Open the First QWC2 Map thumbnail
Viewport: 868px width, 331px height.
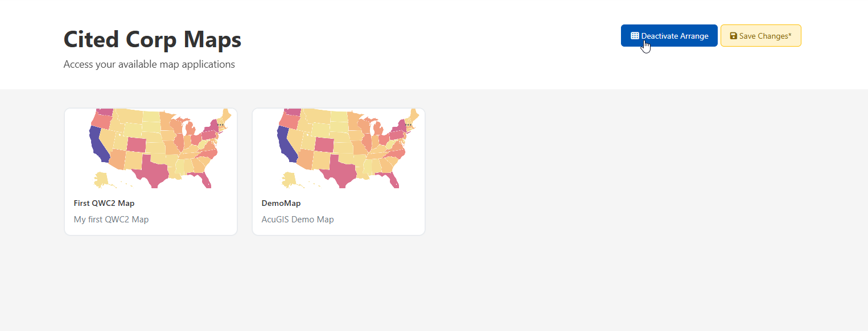[151, 148]
